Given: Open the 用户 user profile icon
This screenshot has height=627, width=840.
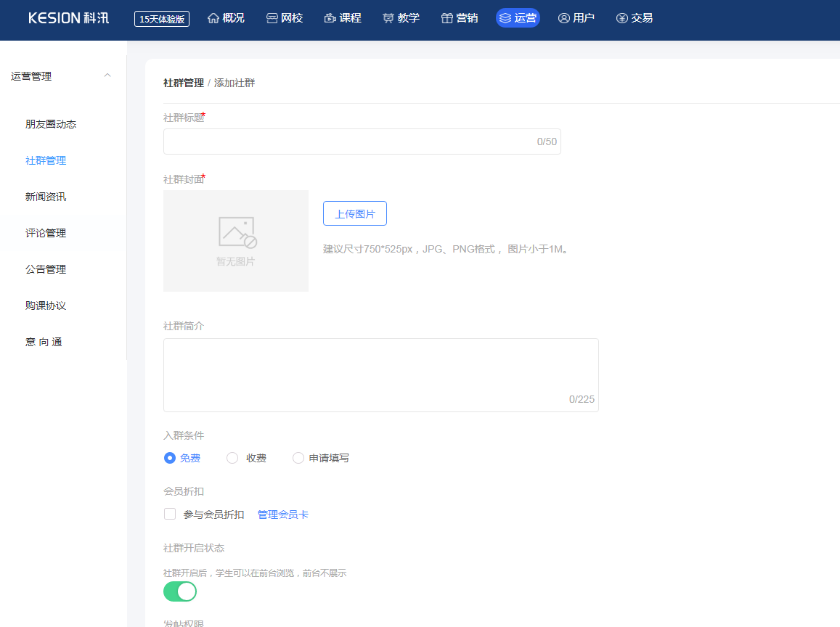Looking at the screenshot, I should [564, 18].
